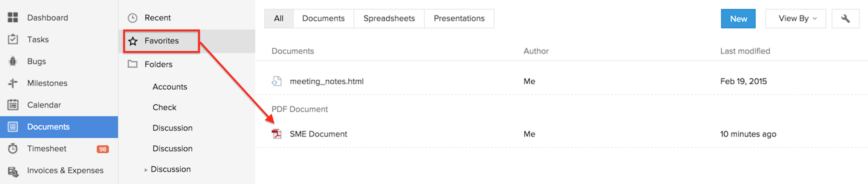Open the meeting_notes.html file

326,82
